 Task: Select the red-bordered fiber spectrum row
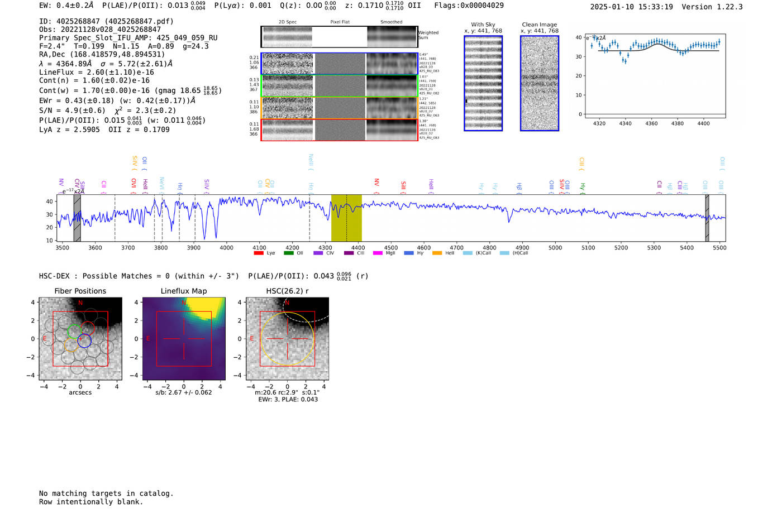click(x=339, y=130)
